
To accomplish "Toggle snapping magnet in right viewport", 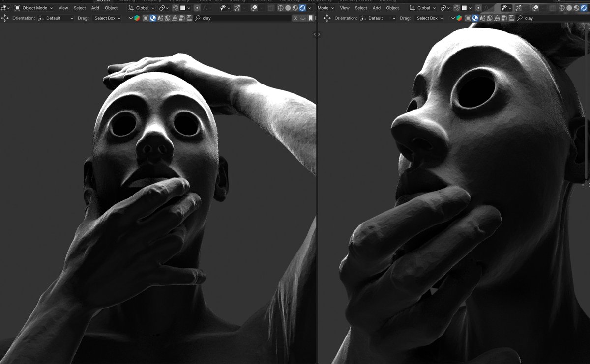I will click(457, 8).
